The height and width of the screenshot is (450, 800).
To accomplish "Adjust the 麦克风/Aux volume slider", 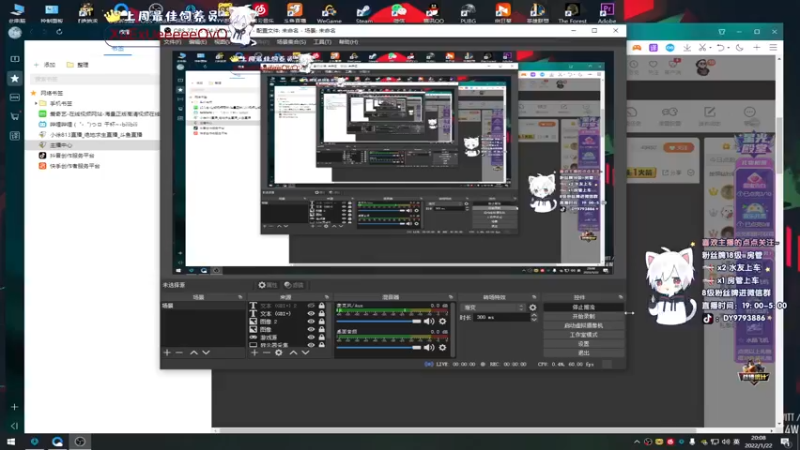I will (x=379, y=321).
